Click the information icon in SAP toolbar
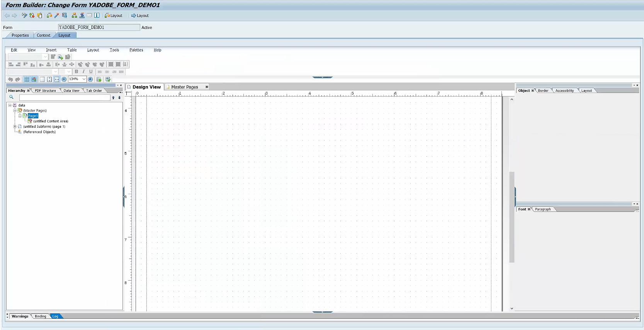The height and width of the screenshot is (330, 644). 97,15
